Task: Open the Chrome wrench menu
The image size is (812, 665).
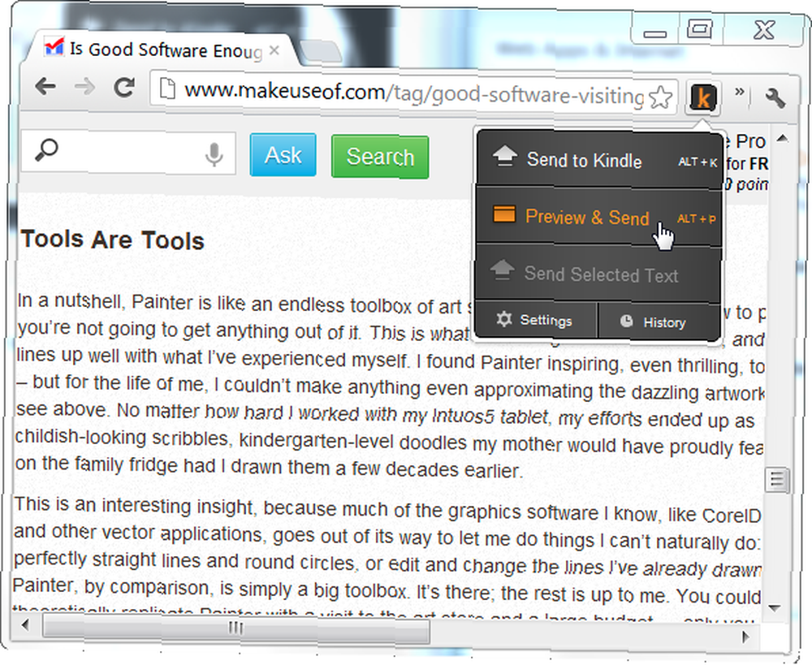Action: (x=775, y=97)
